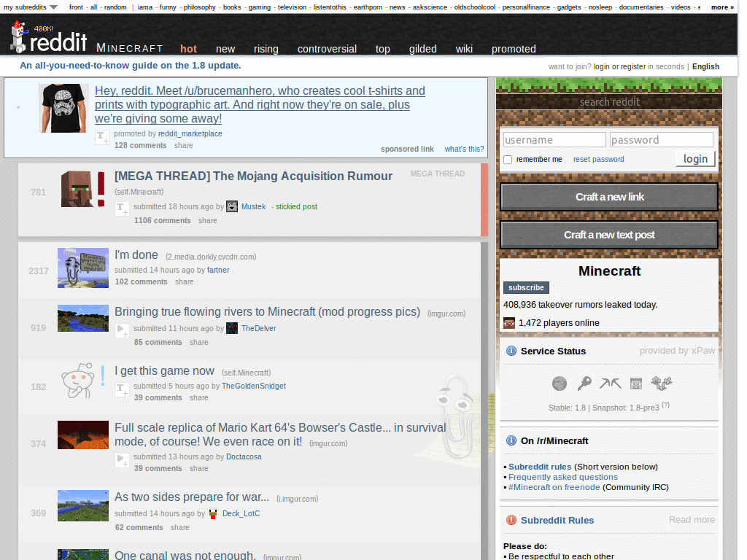Open Frequently asked questions link
Image resolution: width=747 pixels, height=560 pixels.
(x=562, y=477)
